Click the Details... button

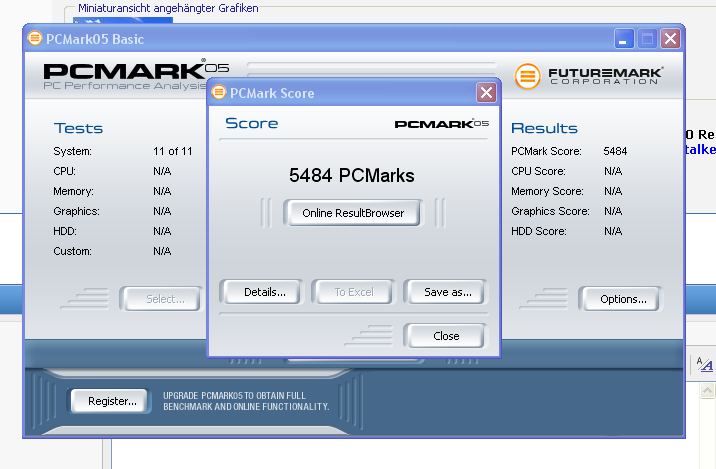tap(261, 292)
